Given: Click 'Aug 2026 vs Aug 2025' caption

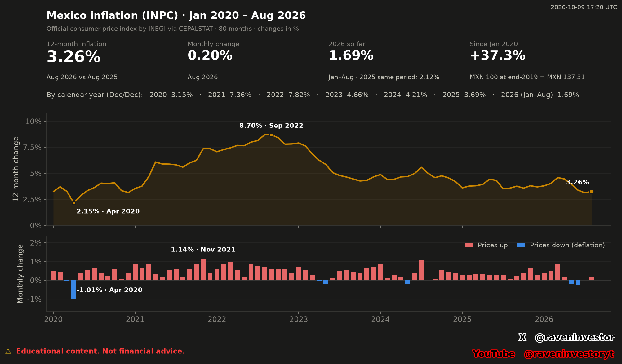Looking at the screenshot, I should 82,77.
